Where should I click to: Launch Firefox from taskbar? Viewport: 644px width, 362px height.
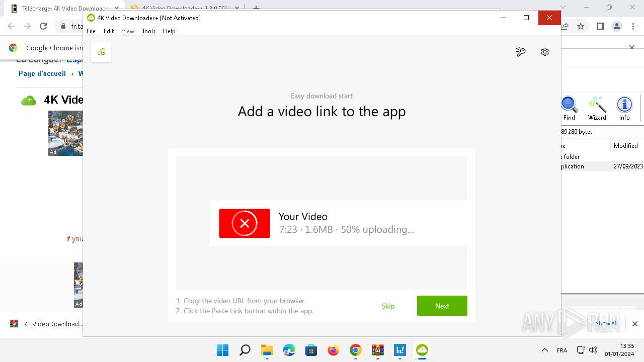pos(334,350)
